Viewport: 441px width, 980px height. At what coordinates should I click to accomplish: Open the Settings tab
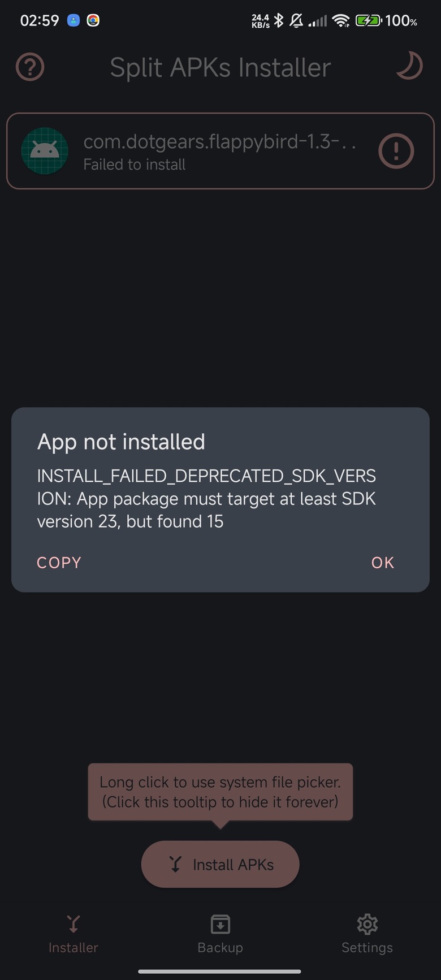pos(367,935)
